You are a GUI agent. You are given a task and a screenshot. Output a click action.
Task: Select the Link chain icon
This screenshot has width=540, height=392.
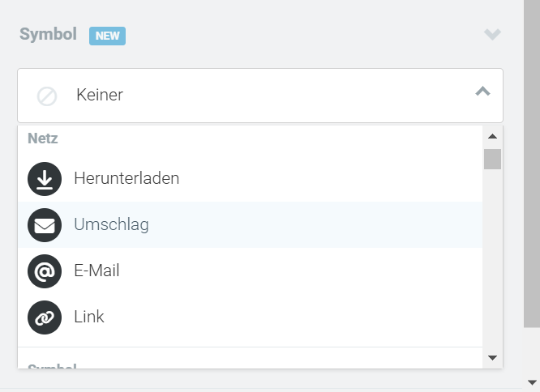click(x=45, y=317)
